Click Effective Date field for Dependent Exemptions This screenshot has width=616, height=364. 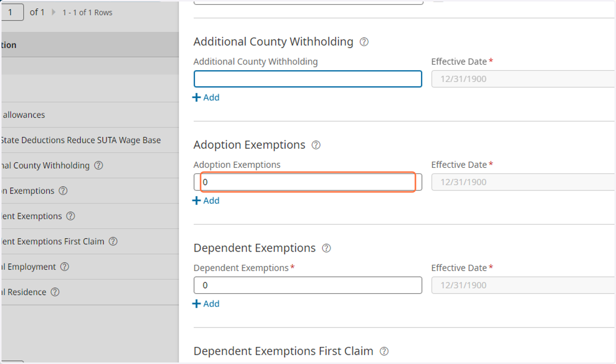click(524, 285)
